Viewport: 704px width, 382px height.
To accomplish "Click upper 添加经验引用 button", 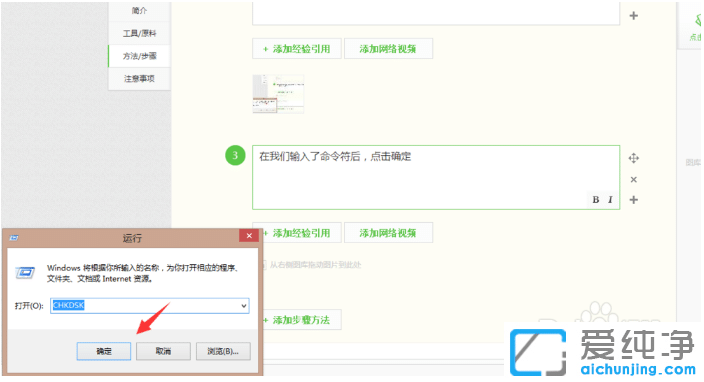I will 297,48.
